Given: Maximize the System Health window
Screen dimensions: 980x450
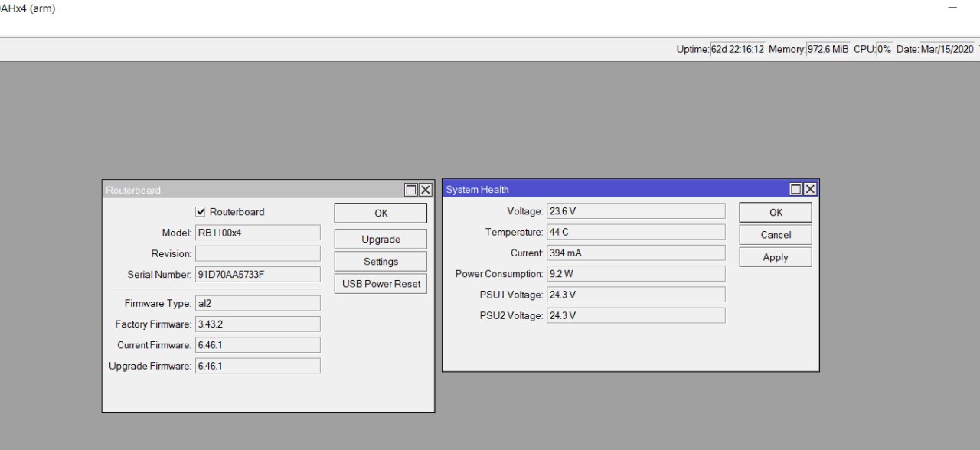Looking at the screenshot, I should 796,189.
